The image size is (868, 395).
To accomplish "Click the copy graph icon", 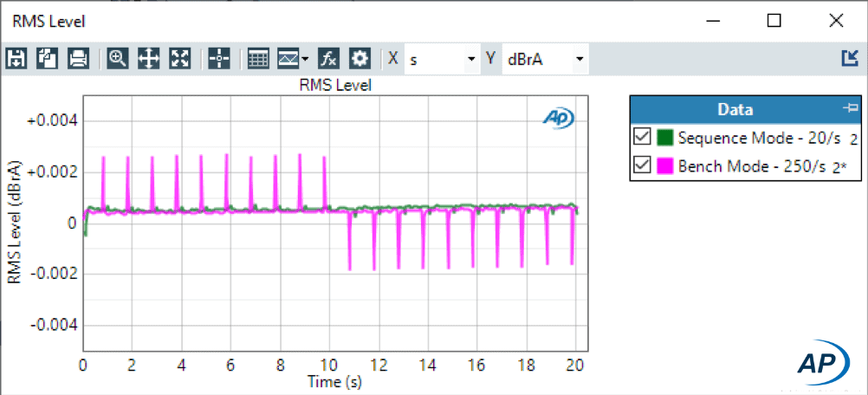I will pos(47,59).
